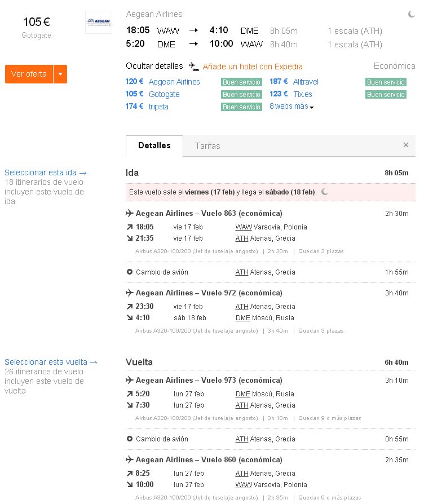Click the moon icon in the overnight notice

click(x=325, y=192)
